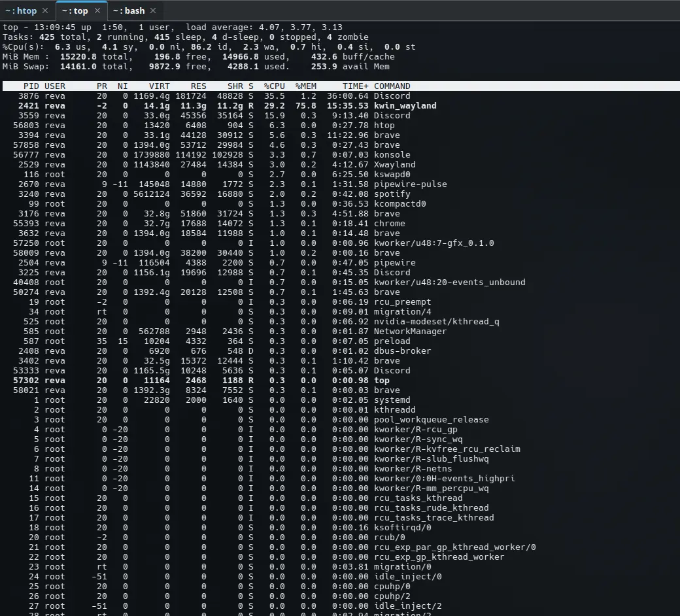The width and height of the screenshot is (680, 616).
Task: Click the cpuhp/2 command
Action: pos(392,596)
